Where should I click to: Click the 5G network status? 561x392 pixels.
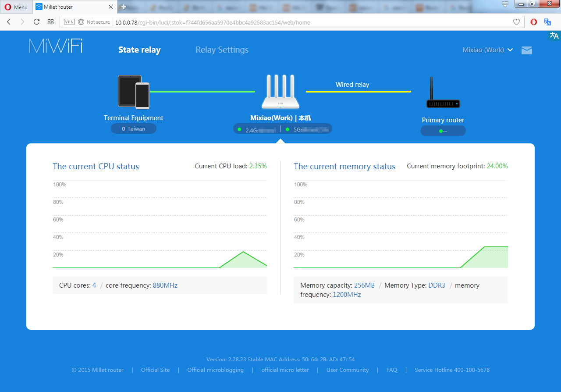tap(307, 130)
